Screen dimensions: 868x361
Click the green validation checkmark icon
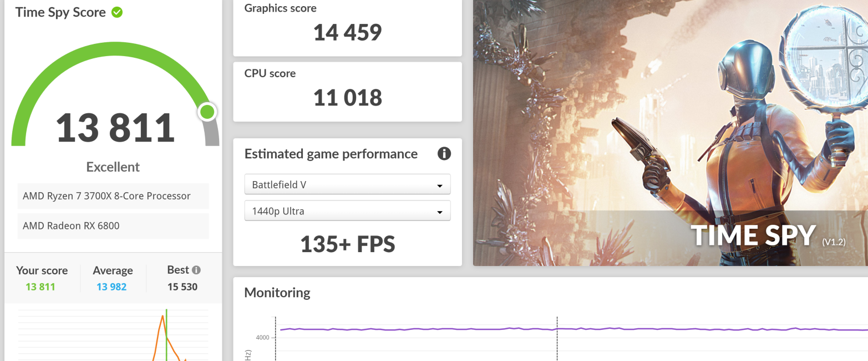(x=117, y=12)
